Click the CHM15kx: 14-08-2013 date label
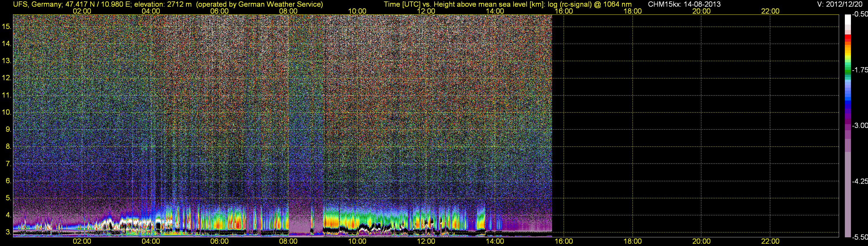Viewport: 868px width, 246px height. point(684,4)
